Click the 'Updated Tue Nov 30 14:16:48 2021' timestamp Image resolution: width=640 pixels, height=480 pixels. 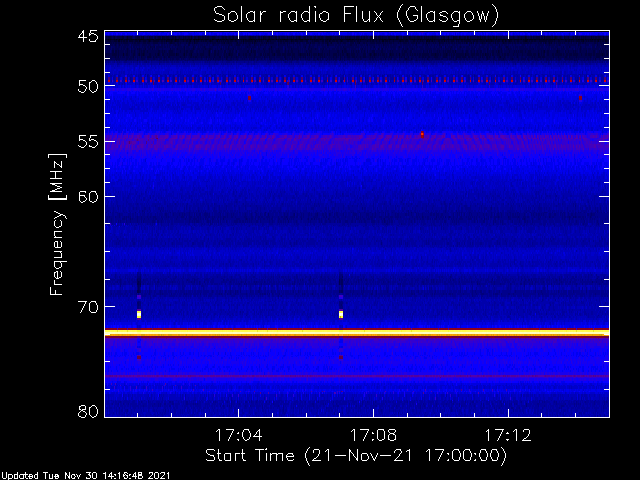[85, 476]
